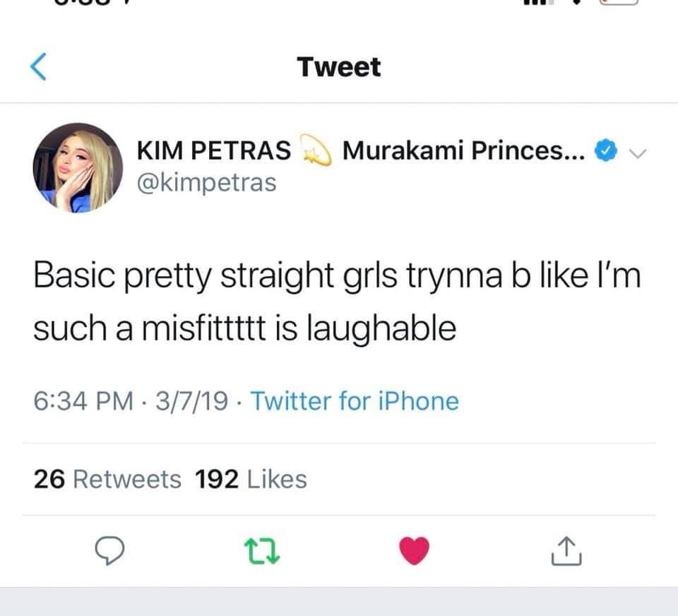This screenshot has width=678, height=616.
Task: Open KIM PETRAS display name
Action: pyautogui.click(x=214, y=150)
